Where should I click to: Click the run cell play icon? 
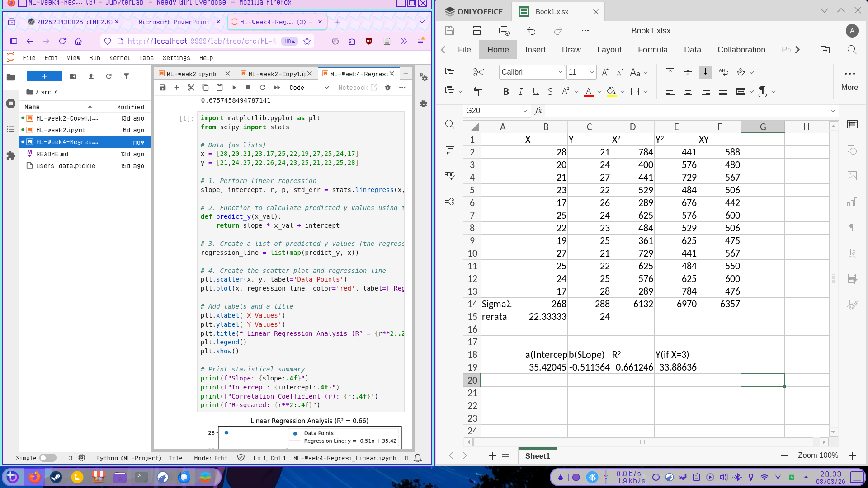pos(234,88)
